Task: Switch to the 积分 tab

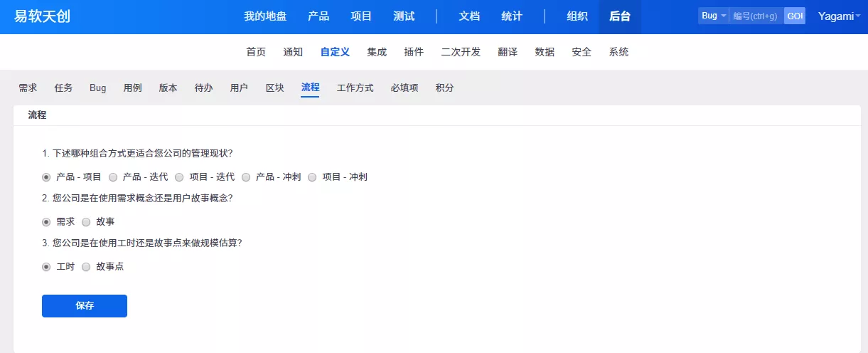Action: click(444, 88)
